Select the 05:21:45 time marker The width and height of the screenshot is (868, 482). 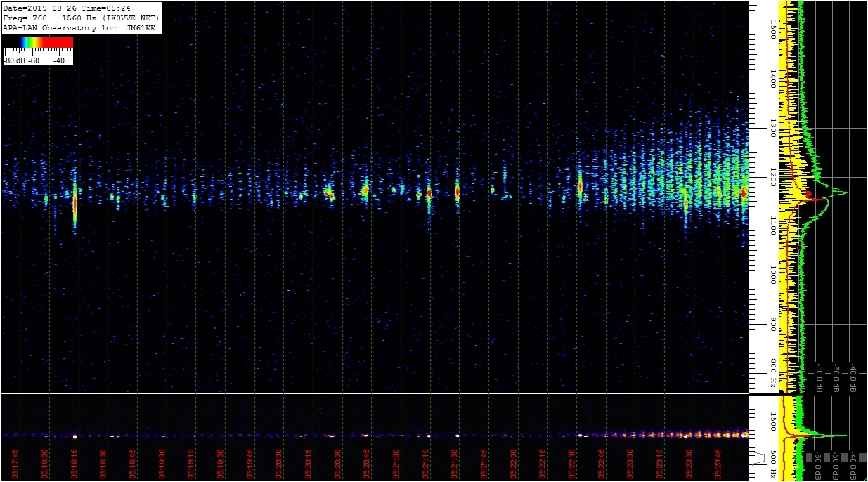(x=484, y=464)
